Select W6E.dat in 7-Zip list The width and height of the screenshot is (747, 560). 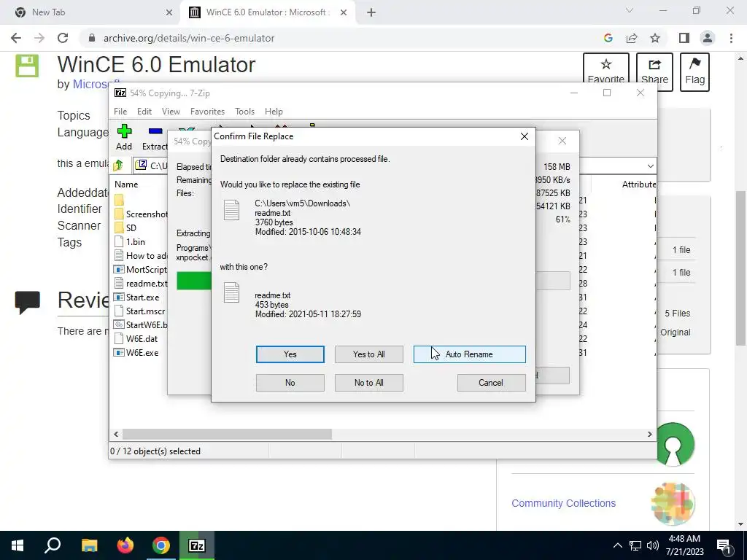[142, 339]
